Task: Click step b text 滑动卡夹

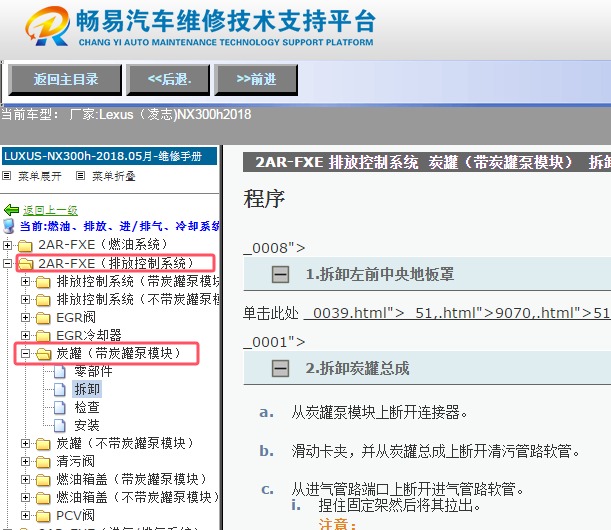Action: [435, 452]
